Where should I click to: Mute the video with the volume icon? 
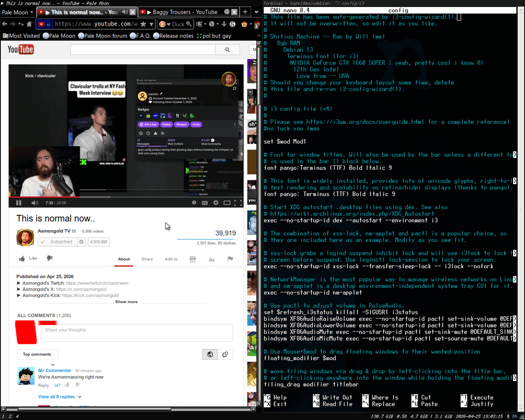[35, 203]
